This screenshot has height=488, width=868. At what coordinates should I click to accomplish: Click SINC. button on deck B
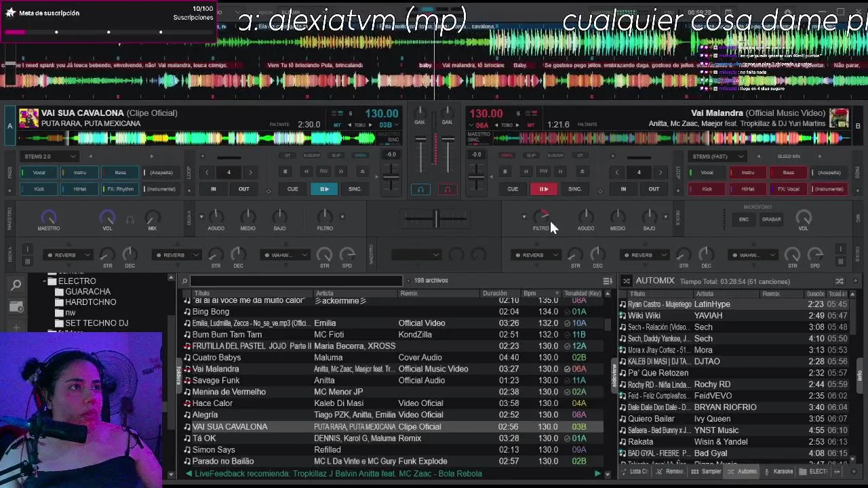pos(575,189)
